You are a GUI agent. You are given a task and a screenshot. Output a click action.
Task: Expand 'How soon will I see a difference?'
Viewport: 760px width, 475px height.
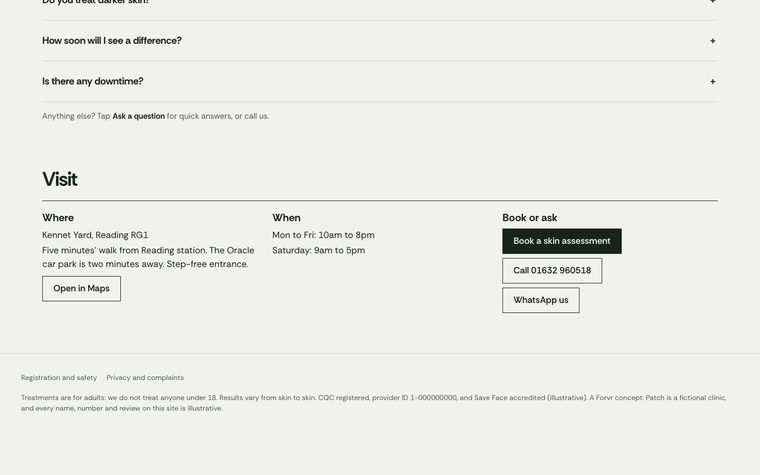click(x=380, y=41)
